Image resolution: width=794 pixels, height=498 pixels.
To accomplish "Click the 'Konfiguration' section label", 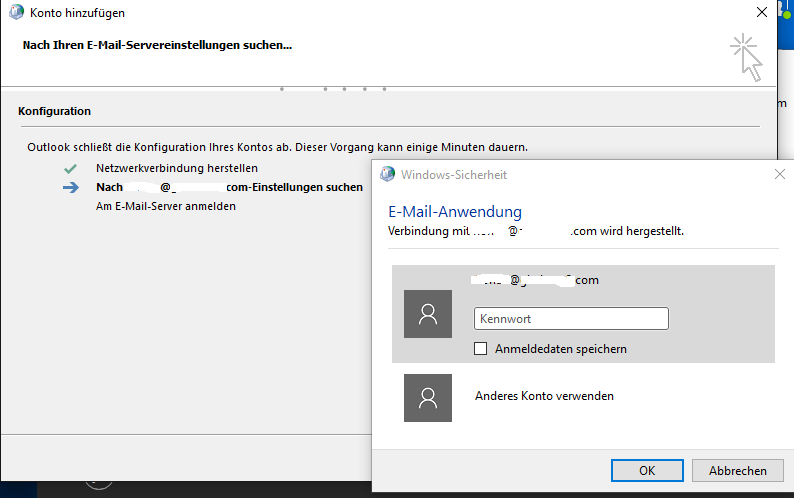I will click(55, 111).
